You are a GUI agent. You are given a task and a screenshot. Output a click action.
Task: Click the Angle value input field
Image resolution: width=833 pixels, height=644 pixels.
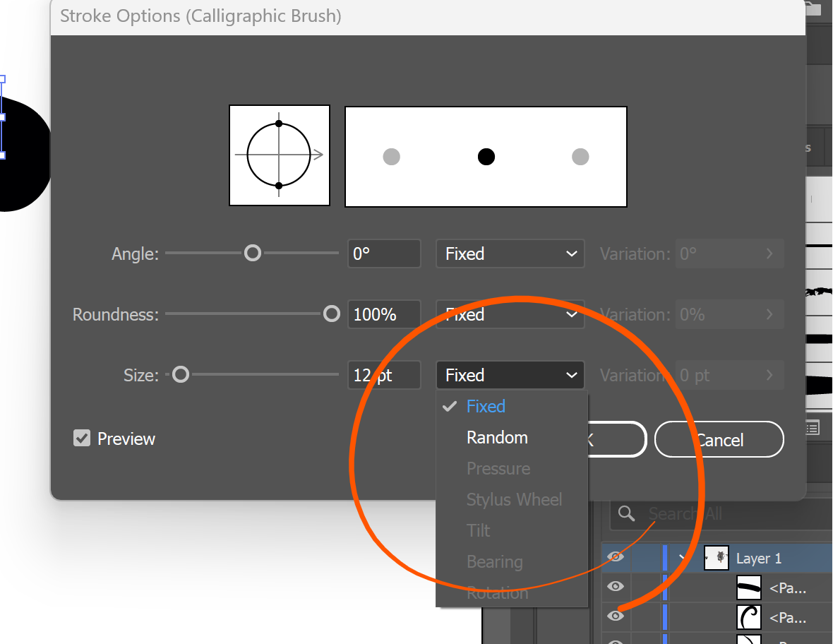[384, 254]
